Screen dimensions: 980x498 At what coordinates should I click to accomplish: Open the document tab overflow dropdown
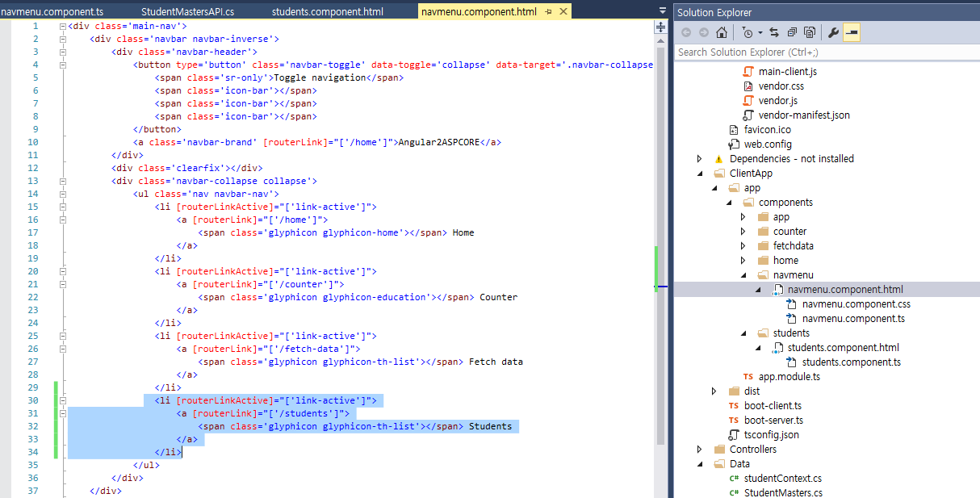[x=661, y=12]
